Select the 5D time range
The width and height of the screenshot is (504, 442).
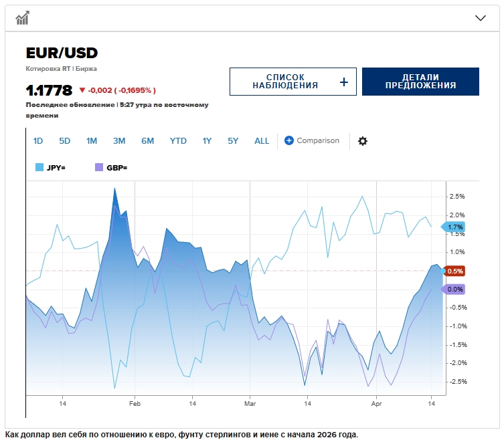[x=64, y=141]
